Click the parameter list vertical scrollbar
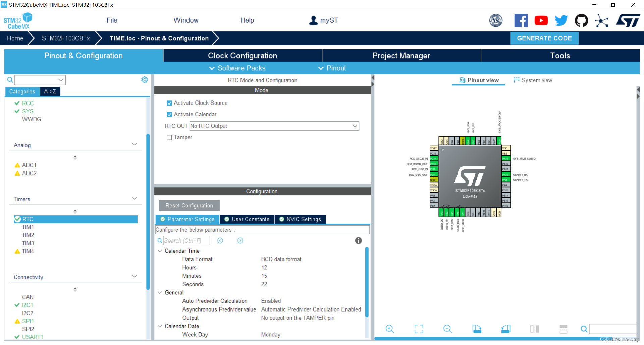The width and height of the screenshot is (644, 345). pos(367,282)
